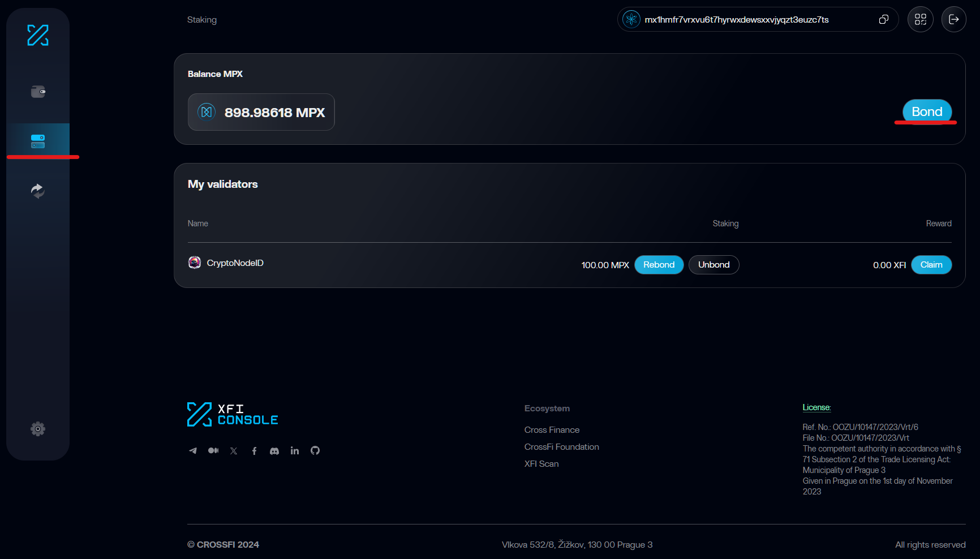This screenshot has width=980, height=559.
Task: Visit the GitHub social icon
Action: (315, 451)
